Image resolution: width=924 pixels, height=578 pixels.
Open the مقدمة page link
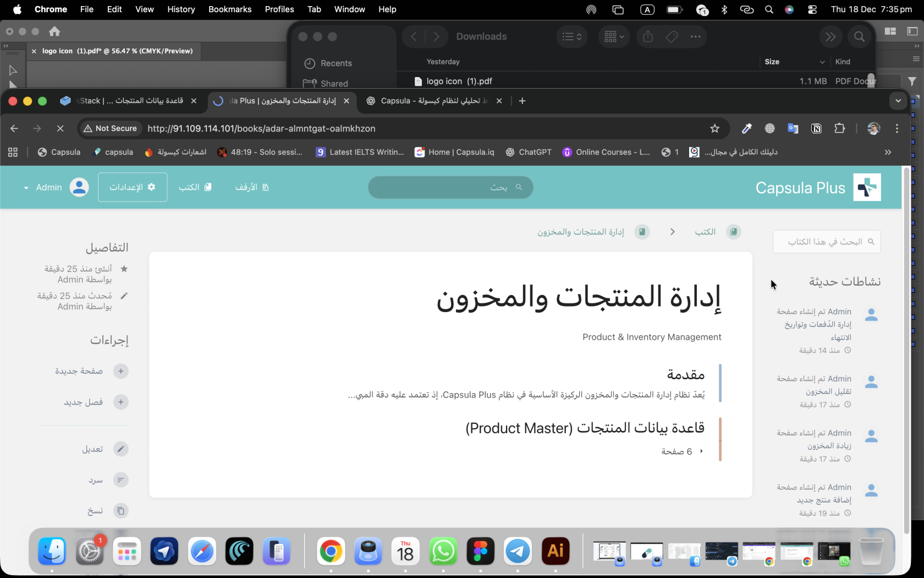(x=685, y=375)
